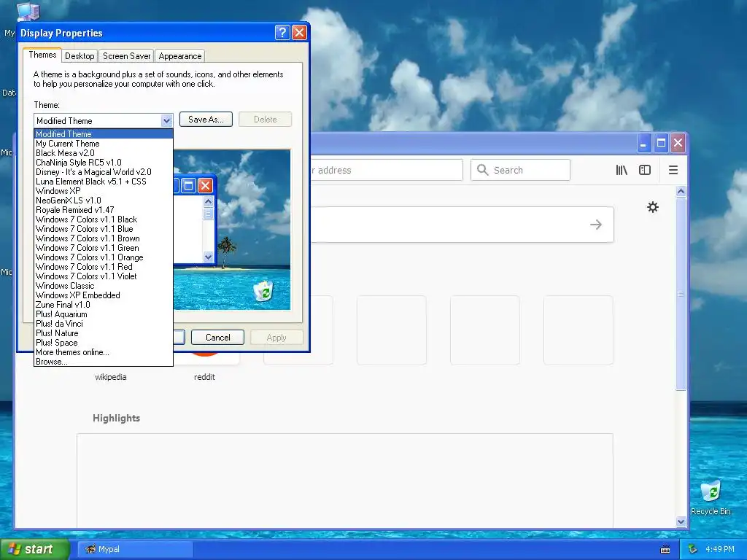Viewport: 747px width, 560px height.
Task: Pick the Black Mesa v2.0 theme
Action: [x=104, y=153]
